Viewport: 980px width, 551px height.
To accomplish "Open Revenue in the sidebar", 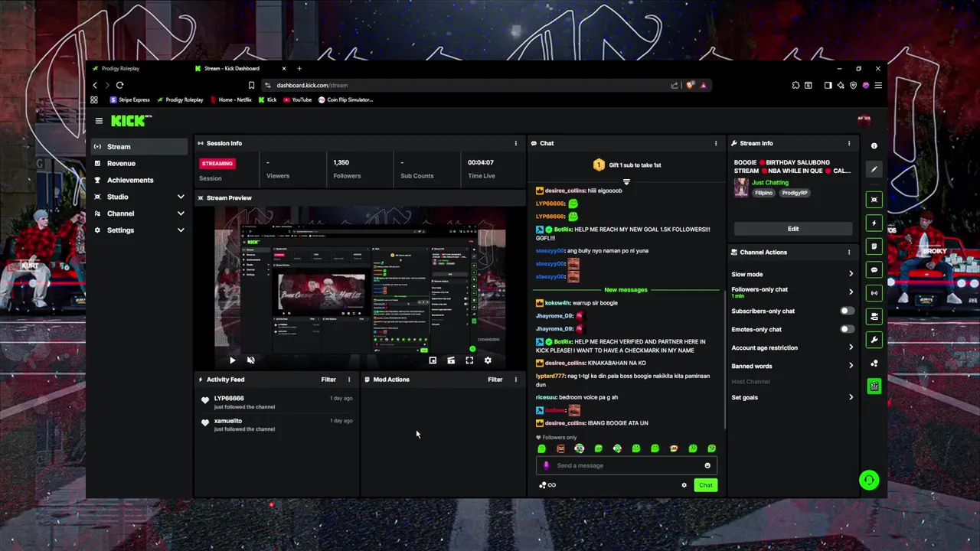I will point(139,163).
